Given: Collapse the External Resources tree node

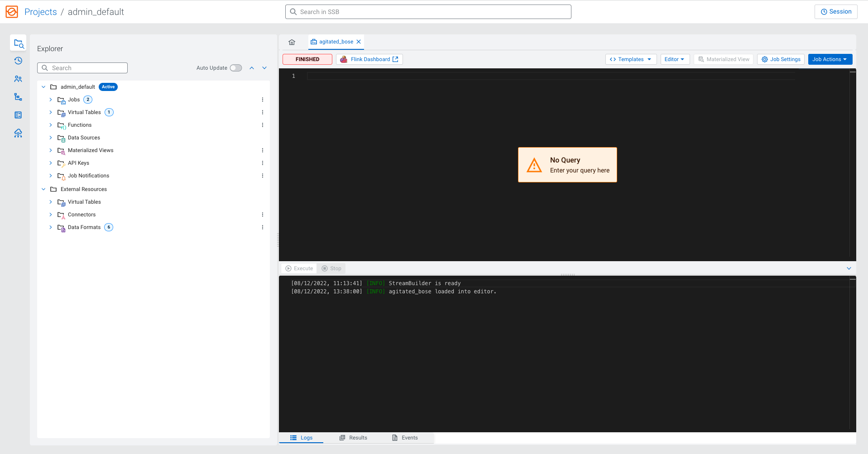Looking at the screenshot, I should coord(43,189).
